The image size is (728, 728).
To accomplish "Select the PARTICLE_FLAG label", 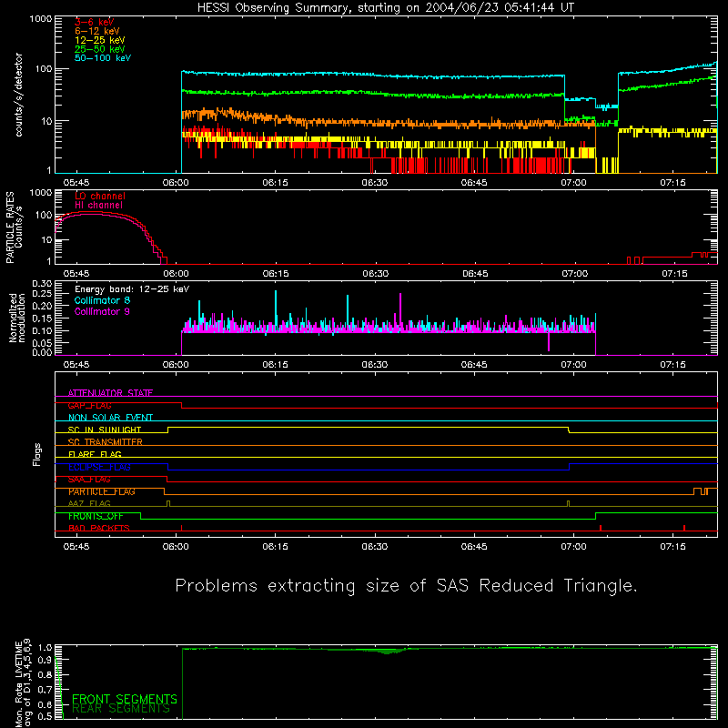I will (102, 491).
